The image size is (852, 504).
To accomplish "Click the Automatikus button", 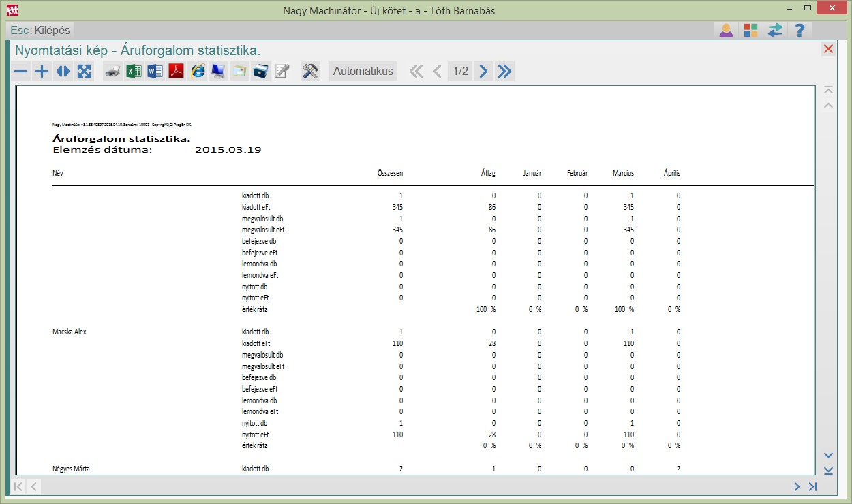I will [363, 72].
